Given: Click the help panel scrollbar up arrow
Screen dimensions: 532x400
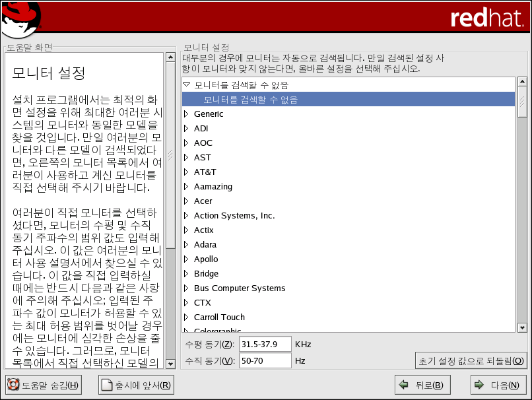Looking at the screenshot, I should pos(170,58).
